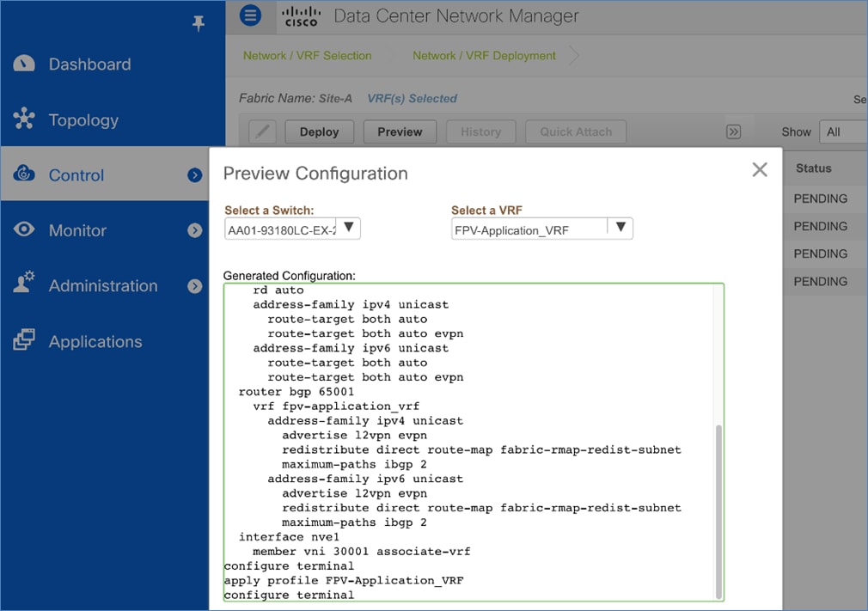Image resolution: width=868 pixels, height=611 pixels.
Task: Close the Preview Configuration dialog
Action: 760,170
